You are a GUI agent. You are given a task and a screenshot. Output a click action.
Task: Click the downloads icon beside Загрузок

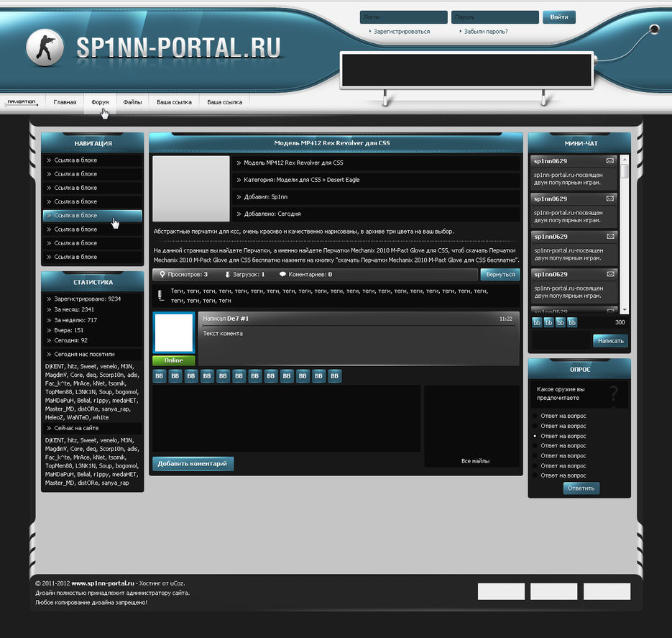point(228,275)
